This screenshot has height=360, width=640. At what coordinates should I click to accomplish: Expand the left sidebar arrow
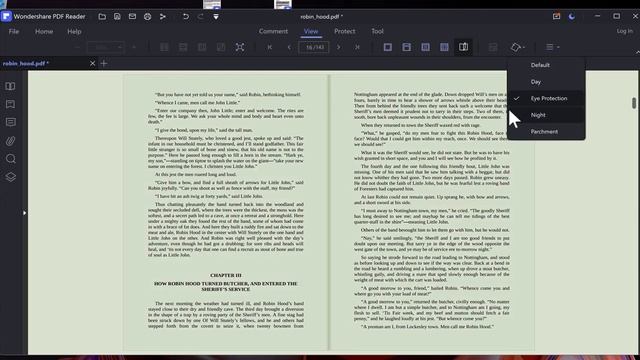(x=24, y=213)
